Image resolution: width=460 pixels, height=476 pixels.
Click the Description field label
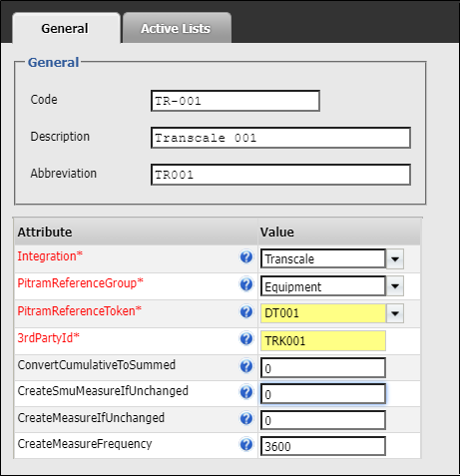pos(60,137)
